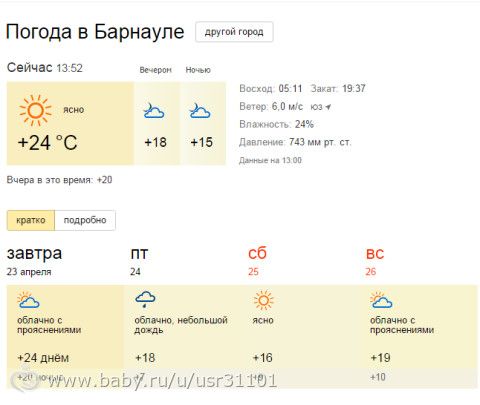Viewport: 480px width, 405px height.
Task: Click Friday's rain cloud icon
Action: [145, 299]
